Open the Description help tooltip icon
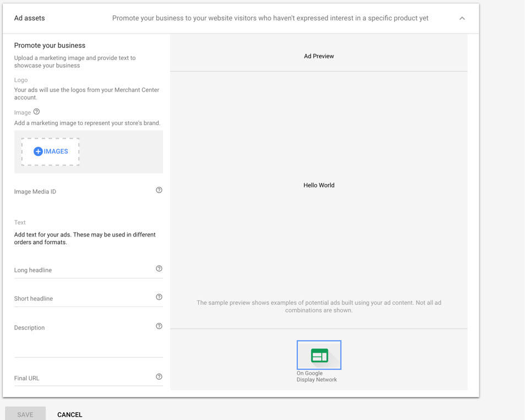525x420 pixels. tap(159, 326)
